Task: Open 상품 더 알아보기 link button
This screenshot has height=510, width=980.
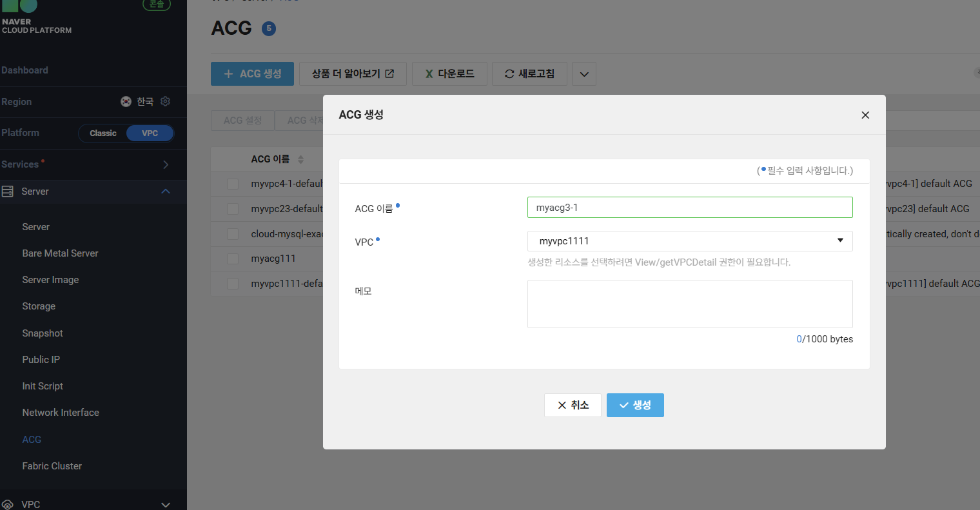Action: click(x=353, y=74)
